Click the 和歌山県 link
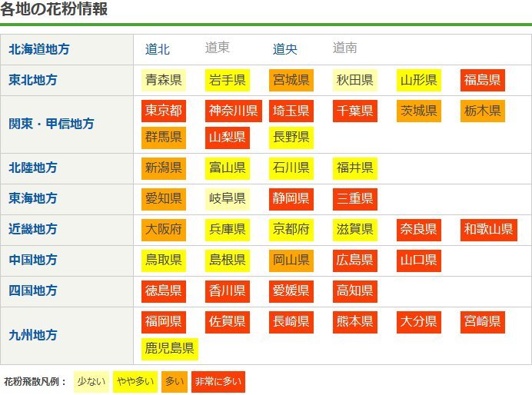The image size is (532, 395). click(x=488, y=229)
